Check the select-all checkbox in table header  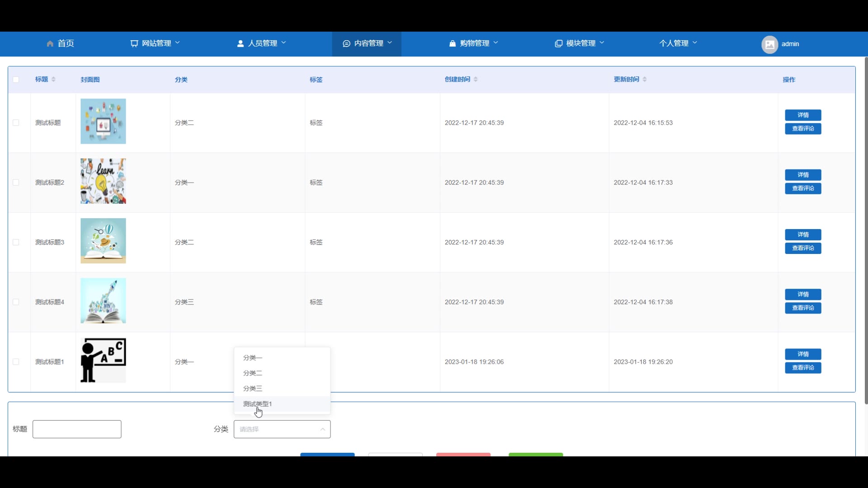[16, 80]
